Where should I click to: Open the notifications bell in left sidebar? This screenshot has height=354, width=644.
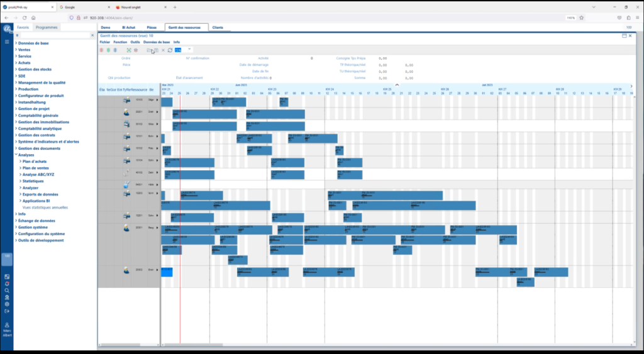tap(7, 284)
